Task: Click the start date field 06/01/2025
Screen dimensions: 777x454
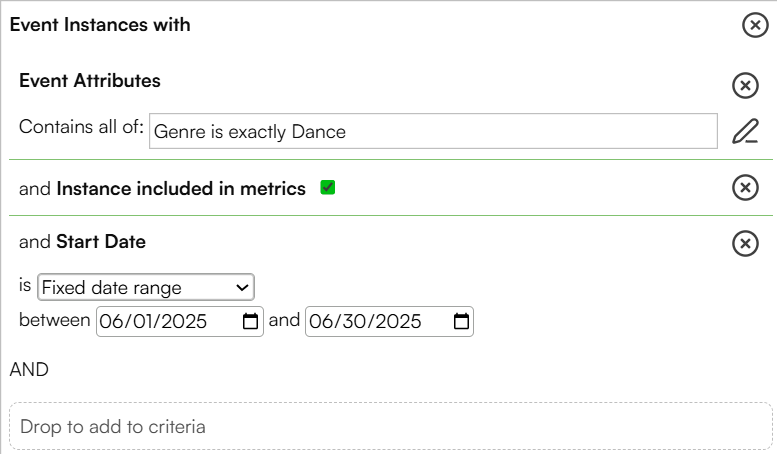Action: pyautogui.click(x=179, y=321)
